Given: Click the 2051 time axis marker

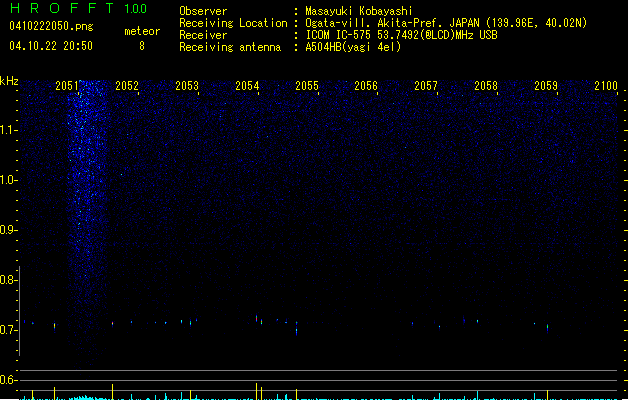Looking at the screenshot, I should tap(67, 86).
